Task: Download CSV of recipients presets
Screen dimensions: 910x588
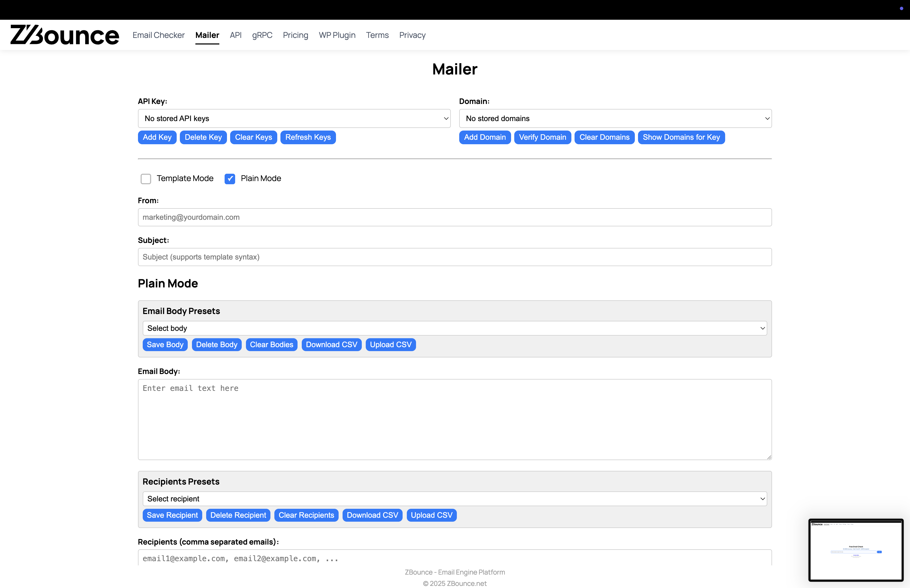Action: pyautogui.click(x=372, y=515)
